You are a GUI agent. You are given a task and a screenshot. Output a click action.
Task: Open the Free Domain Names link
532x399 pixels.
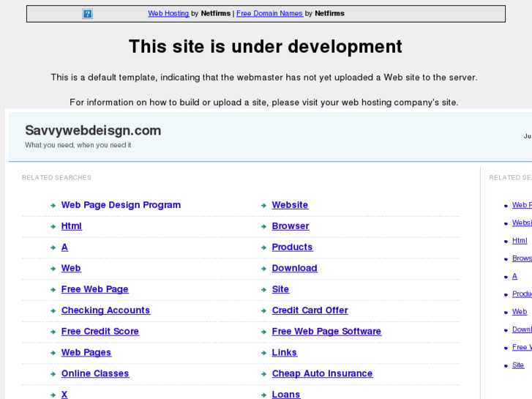click(269, 14)
